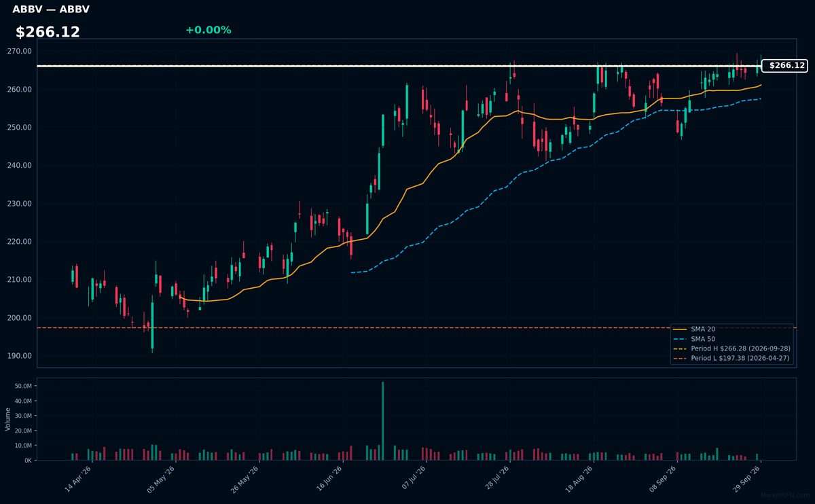Click the 30.0M volume axis label
Screen dimensions: 815x504
coord(24,416)
